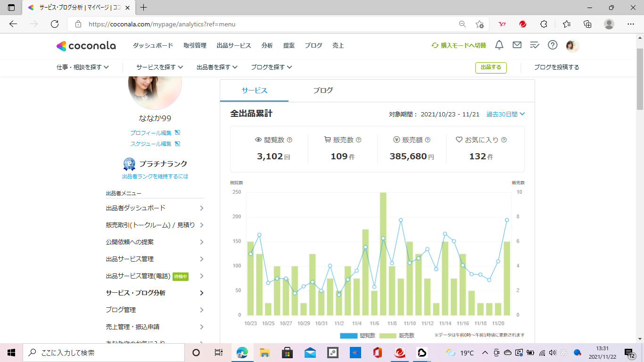Viewport: 644px width, 362px height.
Task: Open the help question mark icon
Action: [553, 45]
